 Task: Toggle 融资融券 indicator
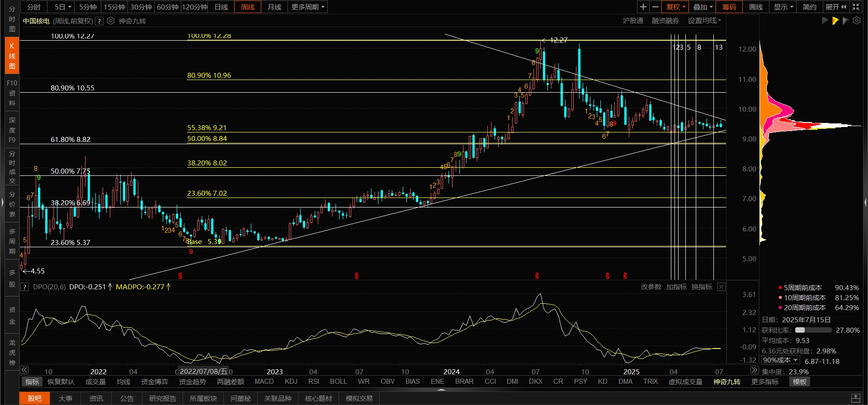click(665, 21)
